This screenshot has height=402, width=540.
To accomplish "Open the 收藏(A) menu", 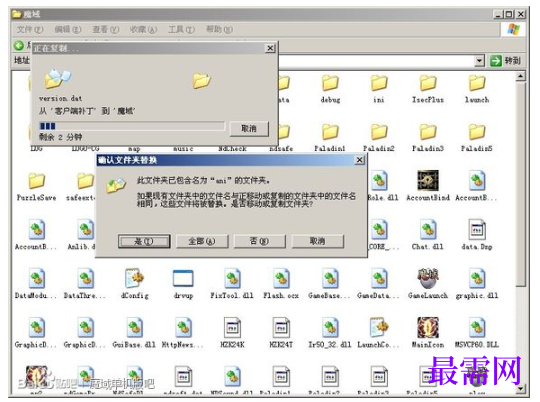I will pos(143,30).
